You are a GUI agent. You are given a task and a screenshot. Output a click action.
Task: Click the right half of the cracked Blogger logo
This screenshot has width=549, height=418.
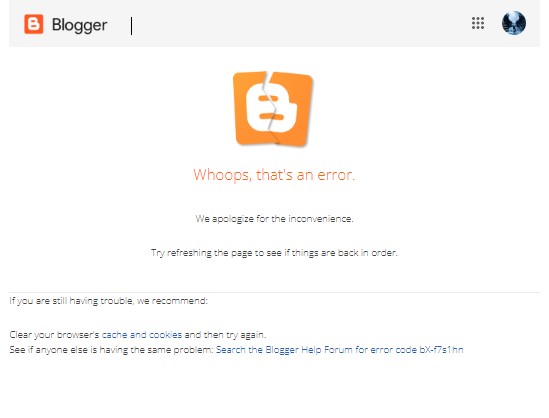pos(292,109)
